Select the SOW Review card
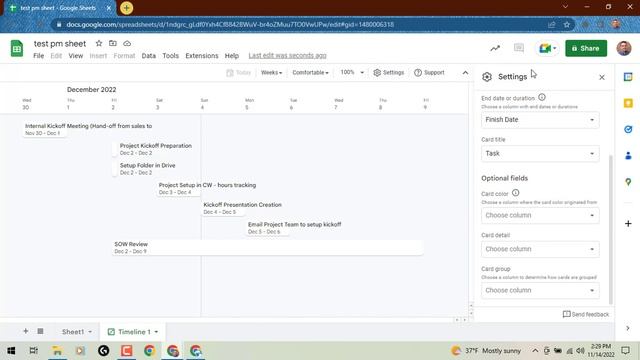This screenshot has width=640, height=360. [x=268, y=247]
